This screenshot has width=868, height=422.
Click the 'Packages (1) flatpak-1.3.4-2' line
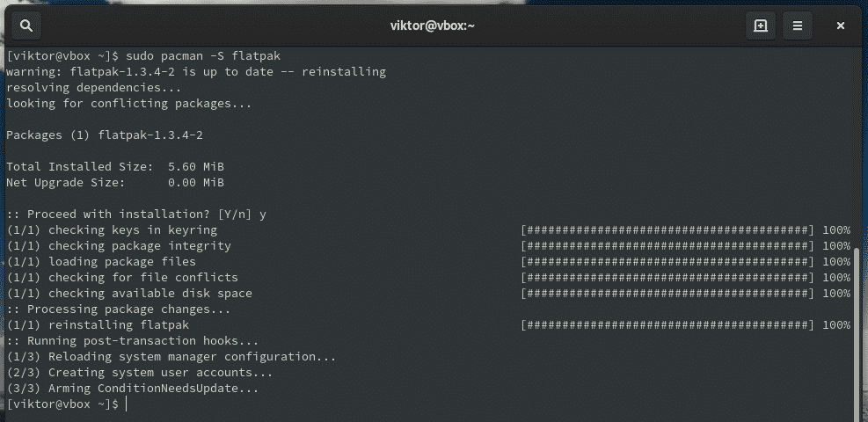click(x=105, y=135)
